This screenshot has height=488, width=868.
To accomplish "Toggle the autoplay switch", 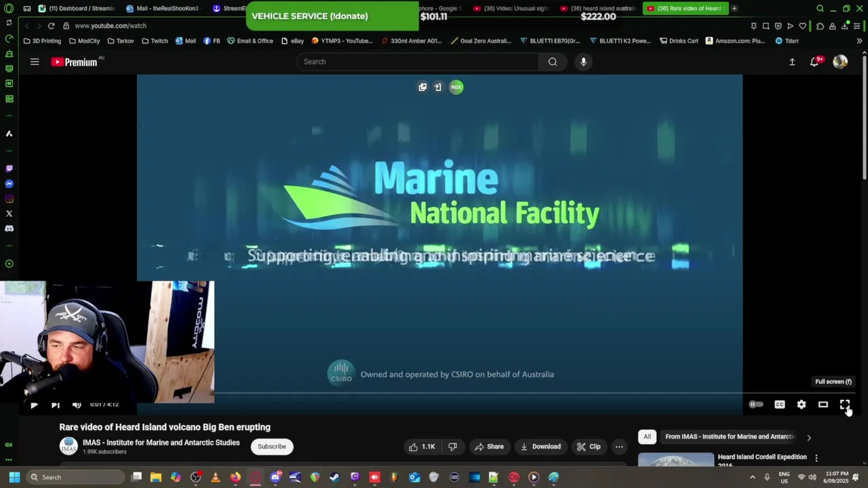I will pos(756,405).
